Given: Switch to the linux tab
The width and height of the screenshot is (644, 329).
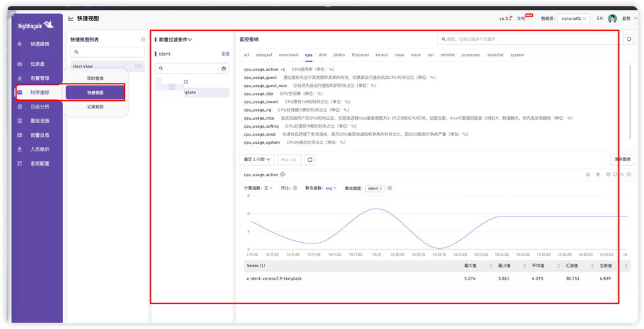Looking at the screenshot, I should [400, 55].
